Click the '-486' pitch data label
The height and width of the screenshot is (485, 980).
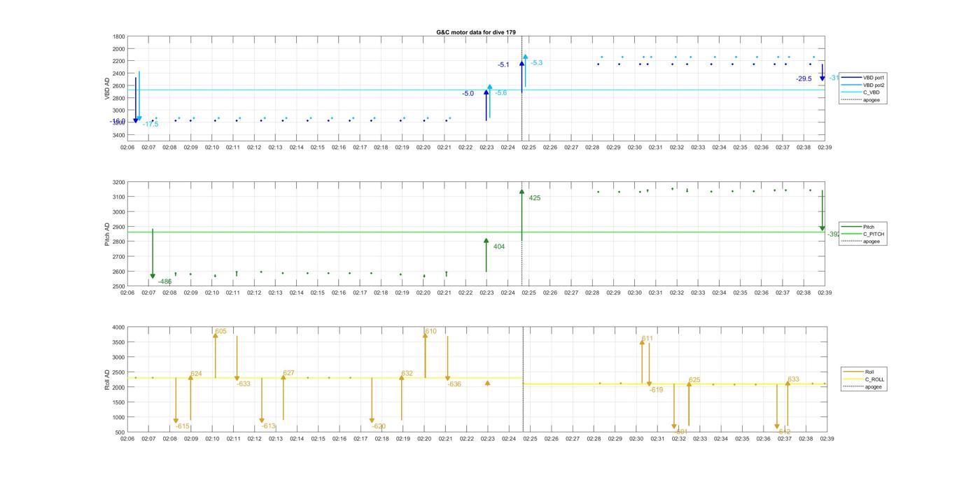point(164,282)
